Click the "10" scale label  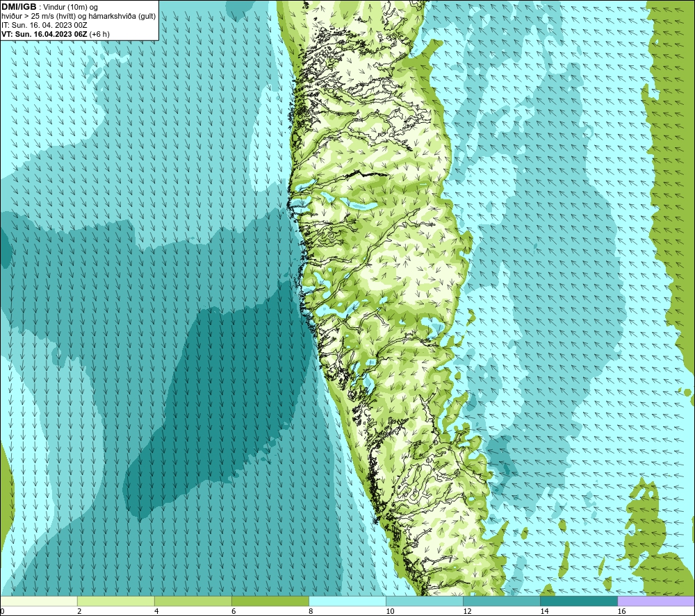pos(390,611)
